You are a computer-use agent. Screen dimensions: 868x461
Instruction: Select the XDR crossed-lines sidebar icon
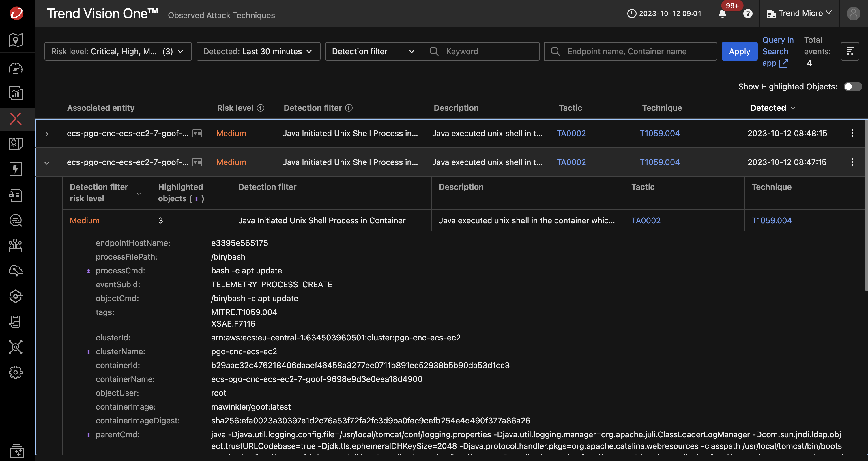[16, 119]
